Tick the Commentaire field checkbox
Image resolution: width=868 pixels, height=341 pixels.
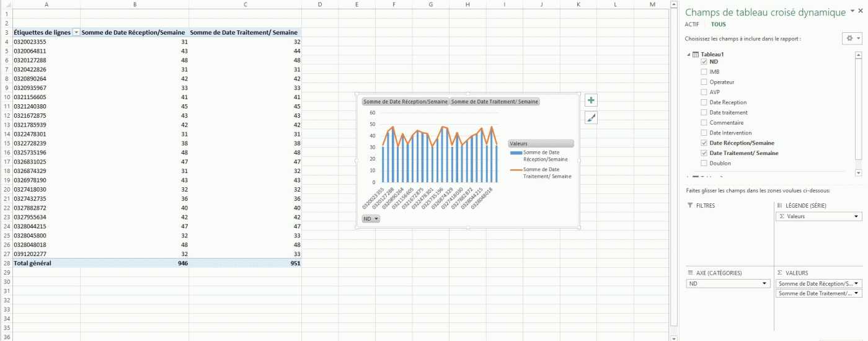[704, 123]
